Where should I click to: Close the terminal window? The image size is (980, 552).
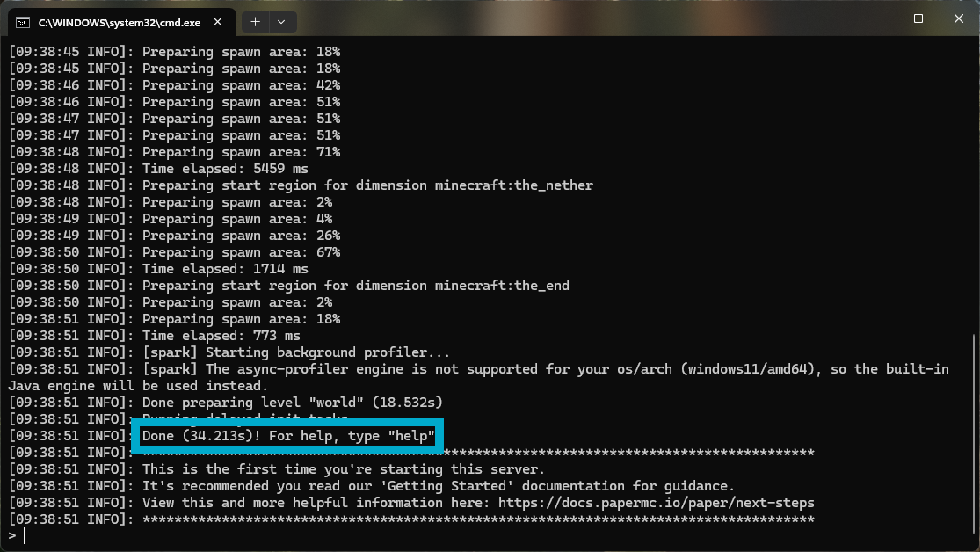[957, 18]
